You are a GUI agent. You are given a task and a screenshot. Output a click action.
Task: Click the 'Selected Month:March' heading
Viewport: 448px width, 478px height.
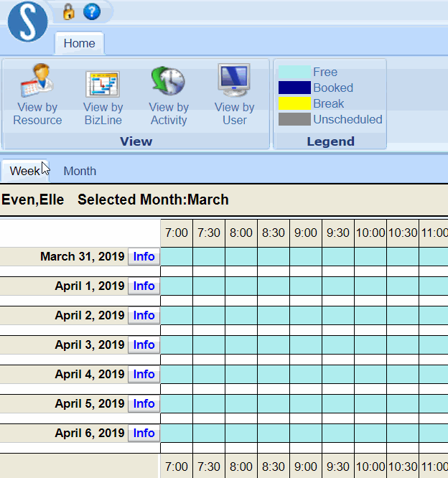point(153,200)
